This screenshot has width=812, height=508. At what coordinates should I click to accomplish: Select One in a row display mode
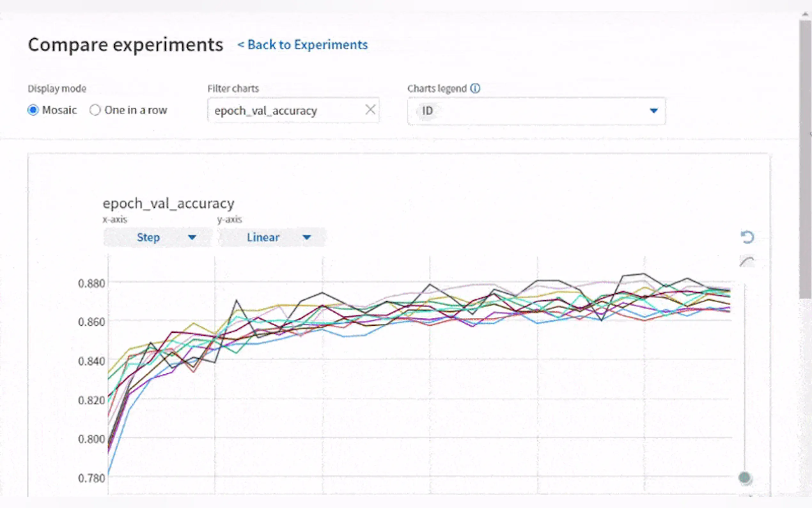coord(95,110)
